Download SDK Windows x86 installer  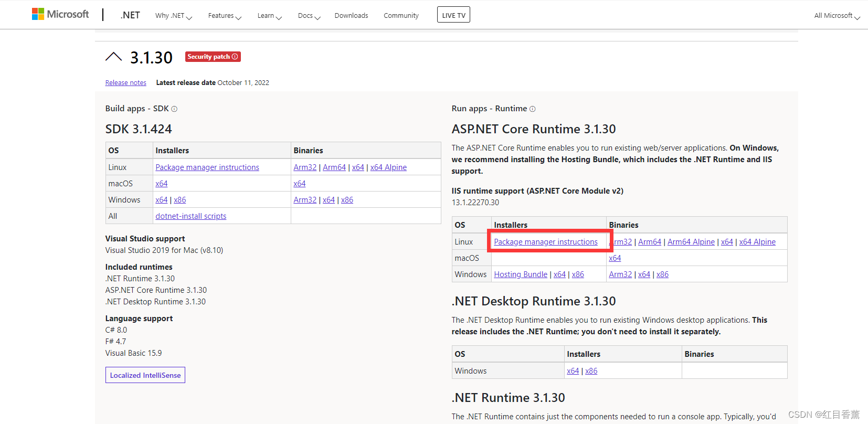tap(180, 200)
